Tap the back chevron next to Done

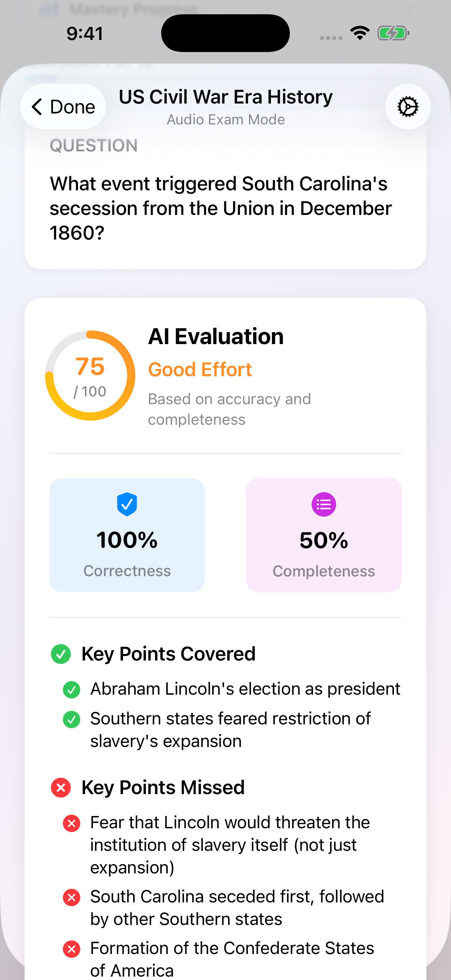37,107
